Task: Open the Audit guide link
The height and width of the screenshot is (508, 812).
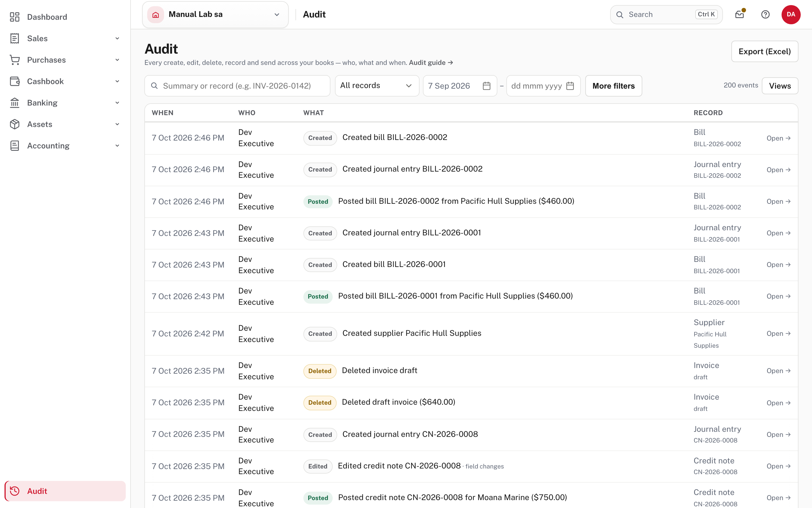Action: coord(431,62)
